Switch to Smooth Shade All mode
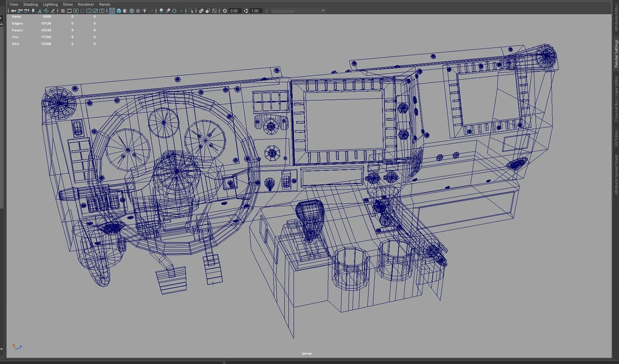The width and height of the screenshot is (619, 364). click(119, 11)
